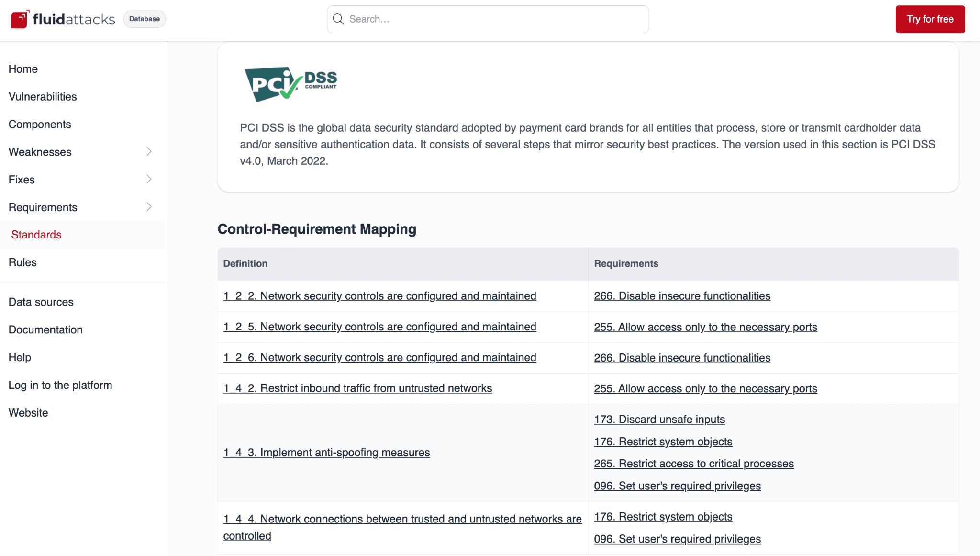Open the Requirements sidebar entry
Image resolution: width=980 pixels, height=556 pixels.
click(43, 207)
